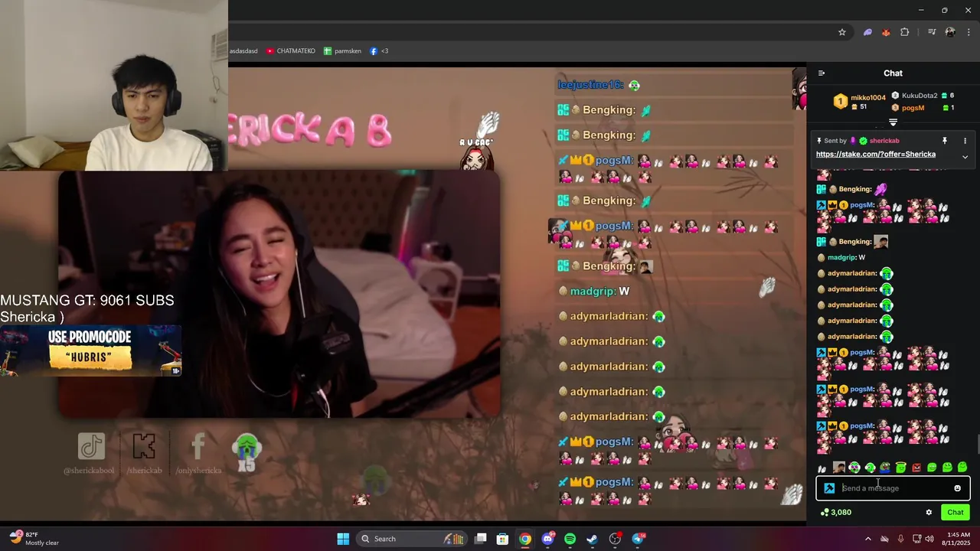
Task: Open the CHATMATEKO bookmark
Action: [x=291, y=51]
